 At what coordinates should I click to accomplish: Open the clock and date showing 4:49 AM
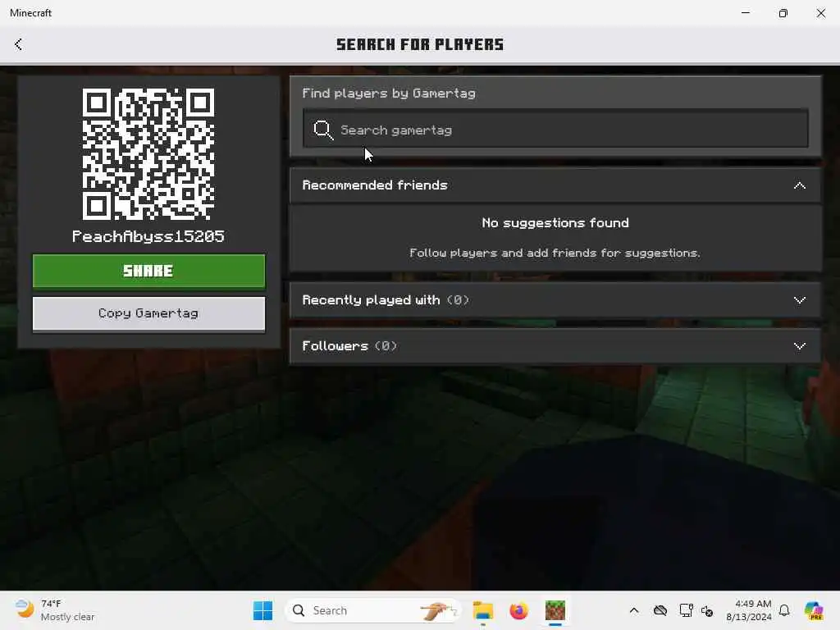point(748,610)
